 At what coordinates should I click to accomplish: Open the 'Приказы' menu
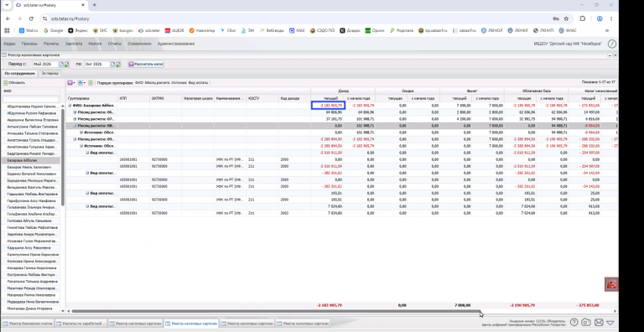[29, 44]
